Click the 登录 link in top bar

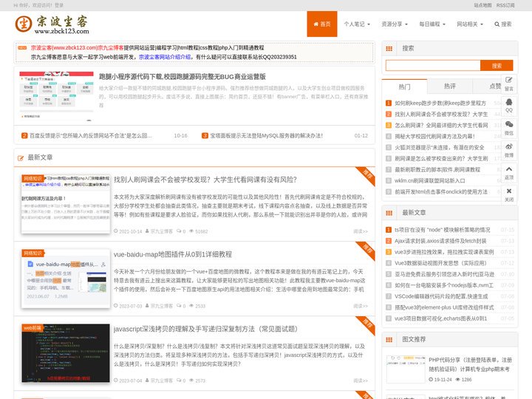[x=58, y=5]
